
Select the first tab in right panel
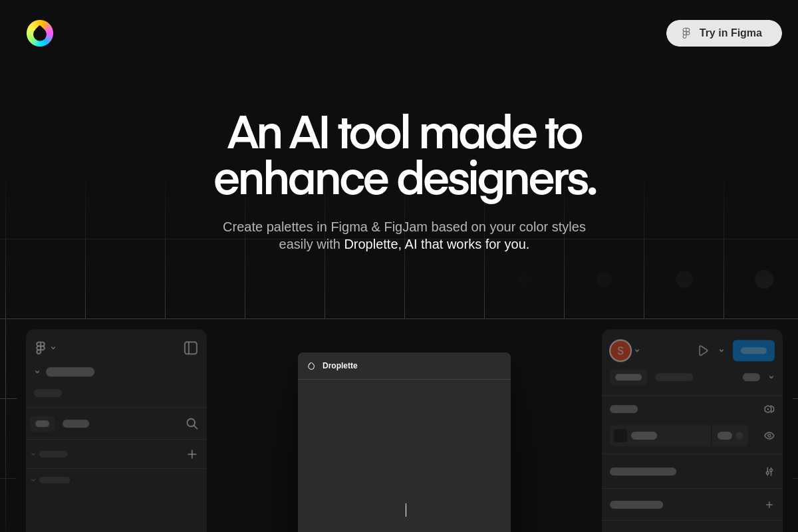point(628,377)
